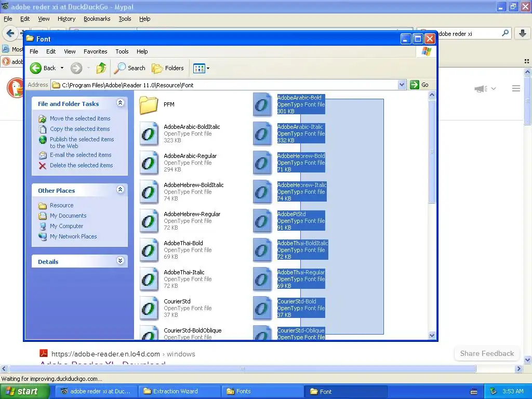The image size is (532, 399).
Task: Select the PFM folder icon
Action: [x=149, y=104]
